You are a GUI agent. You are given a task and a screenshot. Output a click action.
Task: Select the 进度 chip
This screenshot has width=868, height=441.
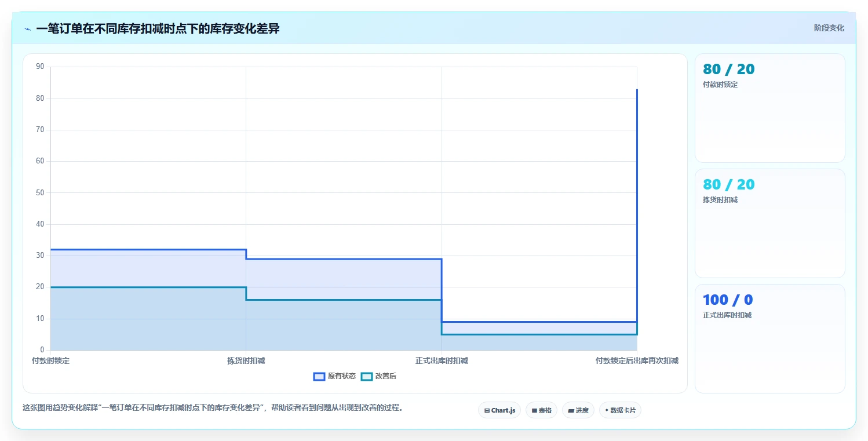pos(578,410)
